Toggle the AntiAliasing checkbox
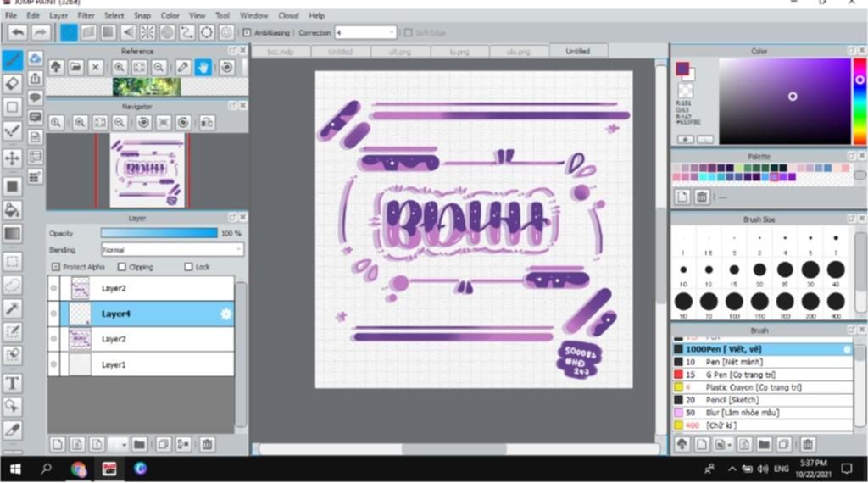 247,33
